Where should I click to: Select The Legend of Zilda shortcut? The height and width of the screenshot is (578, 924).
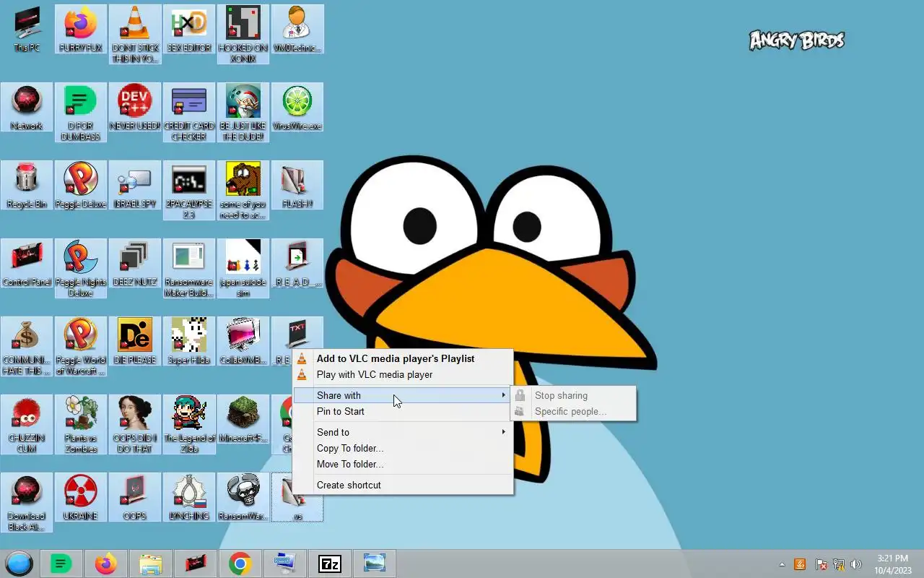[189, 424]
